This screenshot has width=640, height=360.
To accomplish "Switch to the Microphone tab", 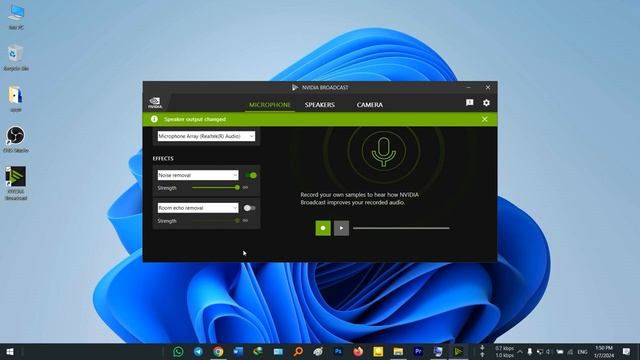I will point(270,105).
